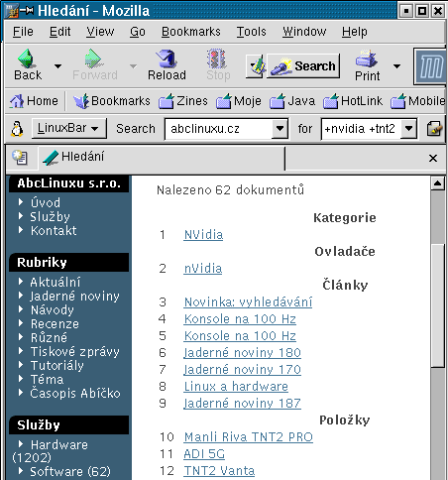Screen dimensions: 448x480
Task: Open result Linux a hardware
Action: click(236, 387)
